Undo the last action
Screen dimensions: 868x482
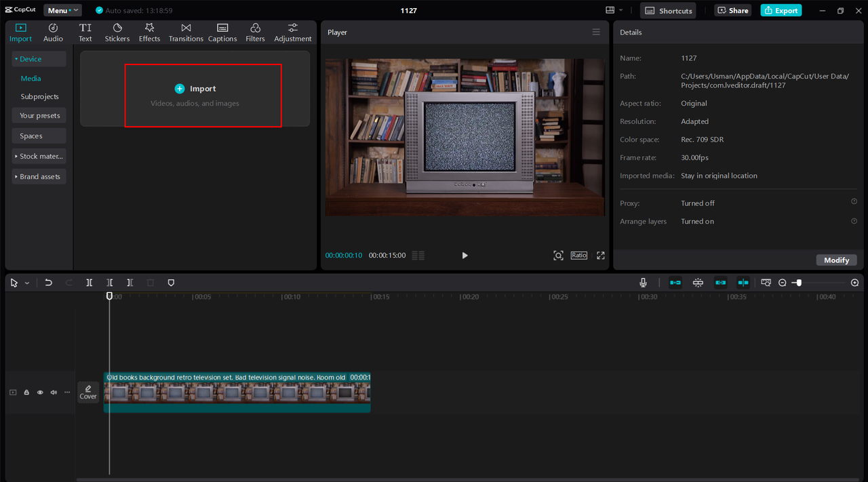(x=48, y=283)
